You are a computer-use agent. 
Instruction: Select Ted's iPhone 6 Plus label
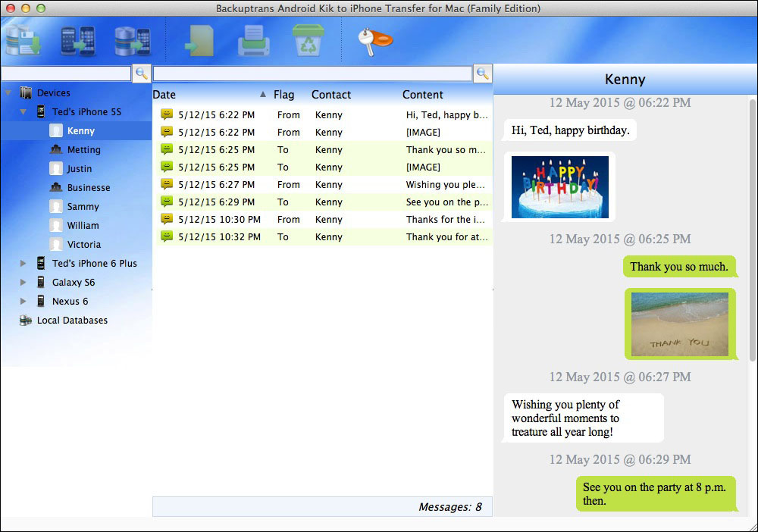click(x=95, y=263)
